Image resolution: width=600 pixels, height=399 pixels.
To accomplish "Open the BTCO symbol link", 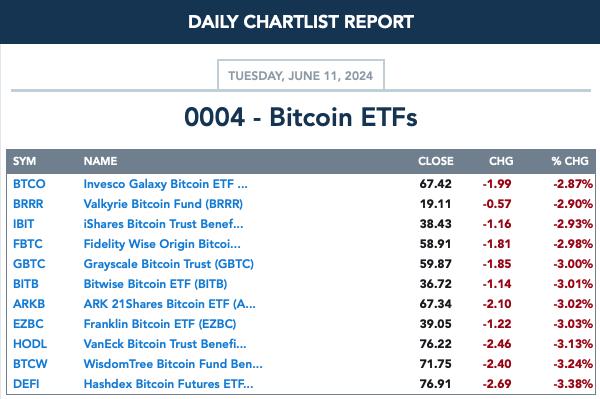I will pyautogui.click(x=29, y=184).
